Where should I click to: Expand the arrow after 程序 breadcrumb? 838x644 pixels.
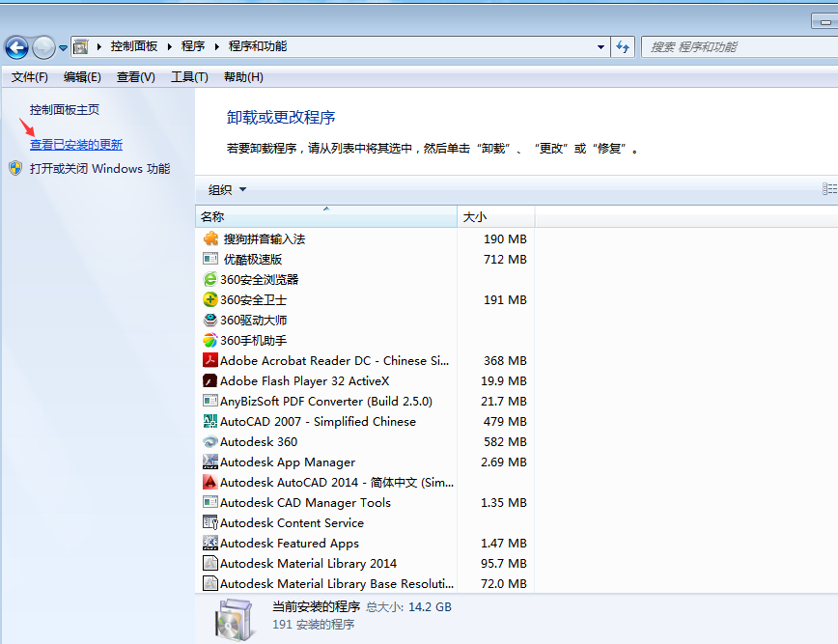click(x=217, y=47)
